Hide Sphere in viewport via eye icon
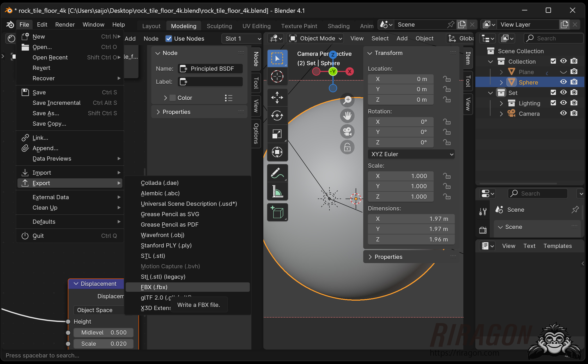The height and width of the screenshot is (364, 588). (563, 82)
